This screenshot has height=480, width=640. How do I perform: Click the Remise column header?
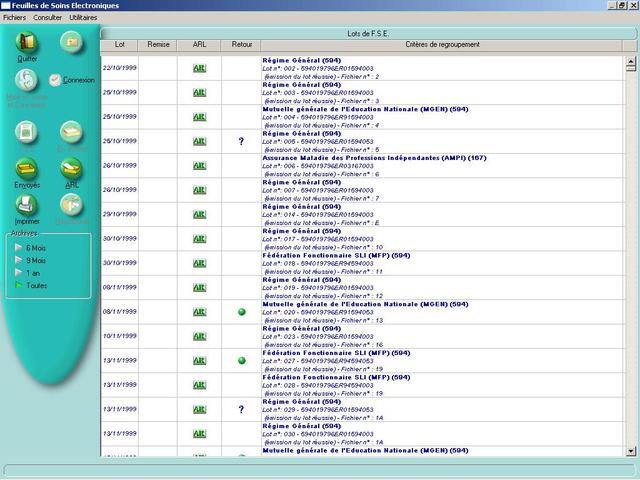pyautogui.click(x=158, y=45)
